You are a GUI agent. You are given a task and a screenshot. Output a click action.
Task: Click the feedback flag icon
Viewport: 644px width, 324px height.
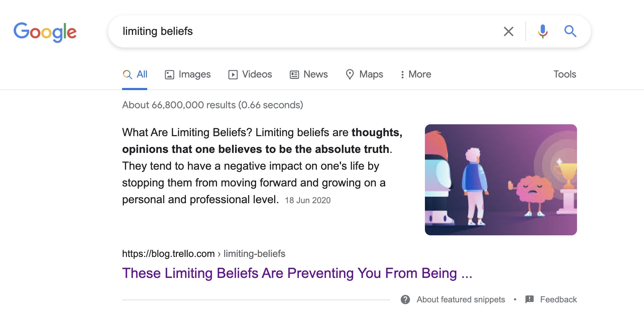530,299
